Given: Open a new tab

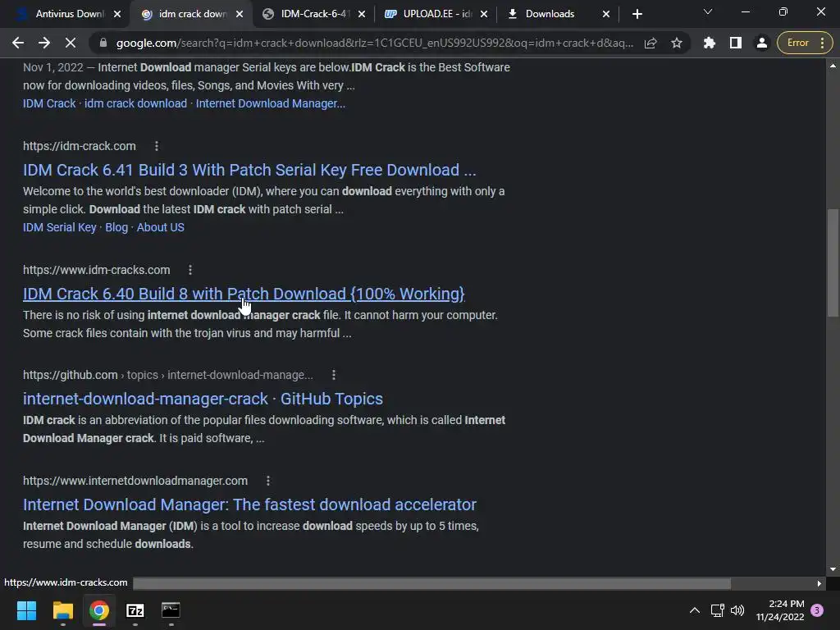Looking at the screenshot, I should click(637, 14).
